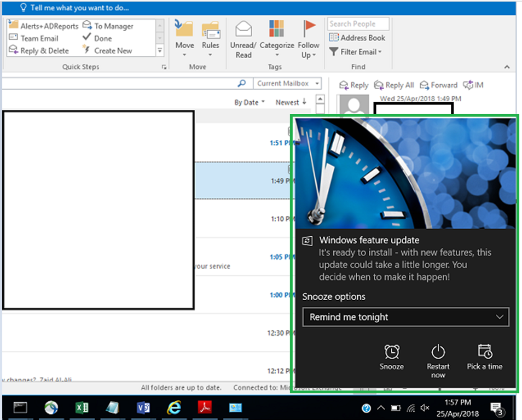Select the message received at 1:51 PM
Image resolution: width=522 pixels, height=420 pixels.
[x=242, y=143]
